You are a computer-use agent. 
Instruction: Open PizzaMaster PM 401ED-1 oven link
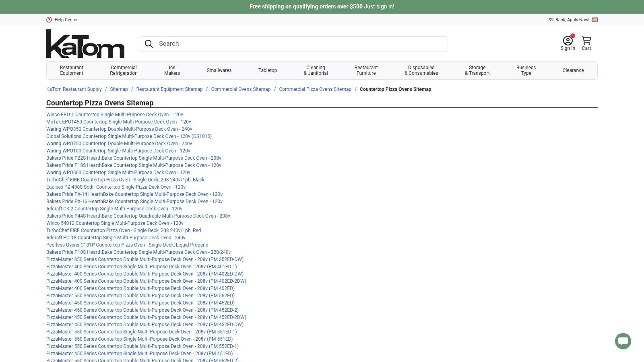pos(142,267)
